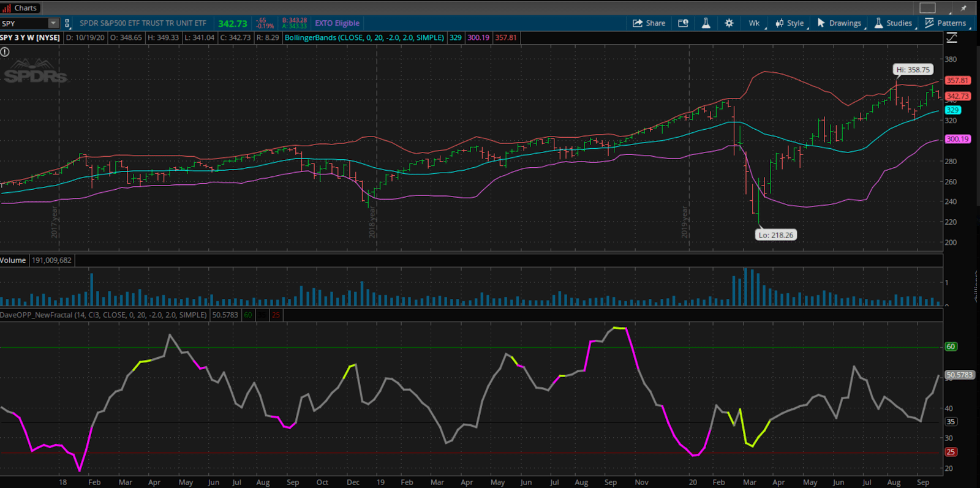The height and width of the screenshot is (488, 980).
Task: Open the Wk timeframe dropdown
Action: pyautogui.click(x=755, y=23)
